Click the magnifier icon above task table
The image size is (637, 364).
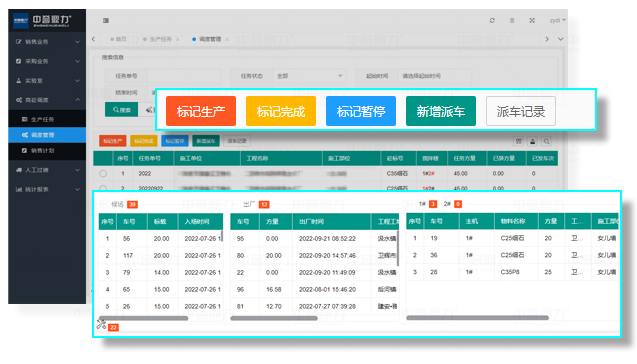coord(546,141)
